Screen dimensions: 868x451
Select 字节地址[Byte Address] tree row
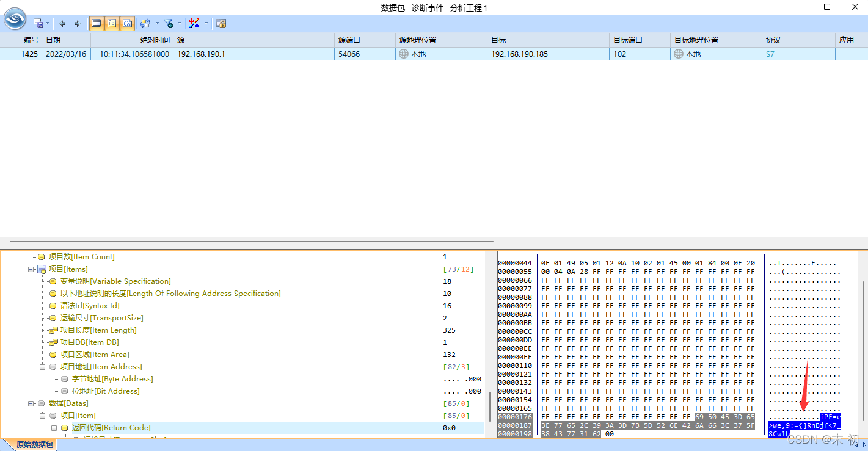click(112, 379)
